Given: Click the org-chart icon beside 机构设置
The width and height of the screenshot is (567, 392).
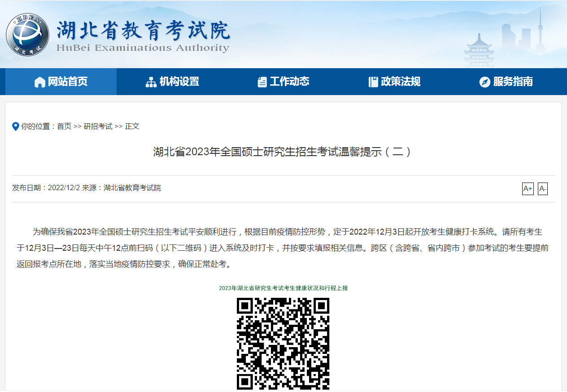Looking at the screenshot, I should [x=151, y=82].
